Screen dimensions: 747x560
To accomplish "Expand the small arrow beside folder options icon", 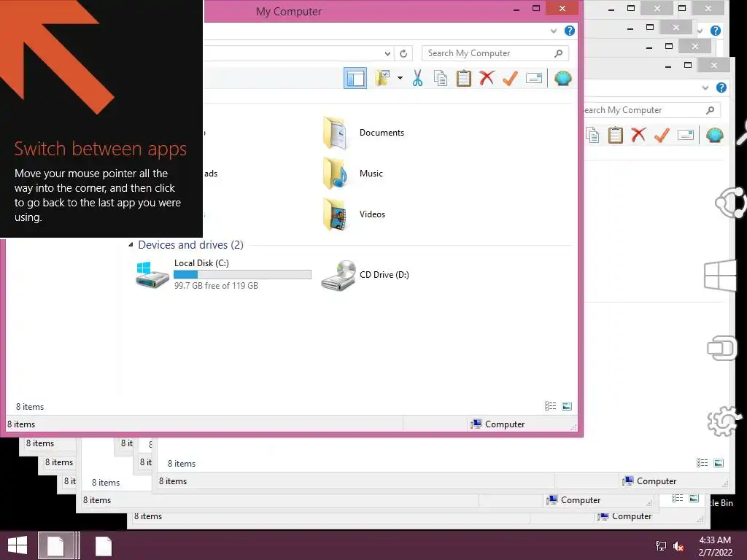I will click(400, 78).
